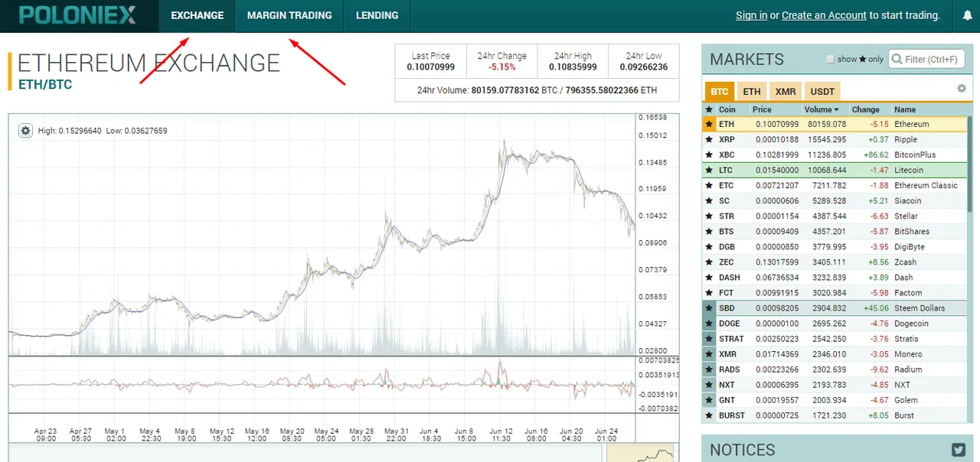Click magnifier icon in market filter
This screenshot has height=462, width=980.
coord(898,59)
